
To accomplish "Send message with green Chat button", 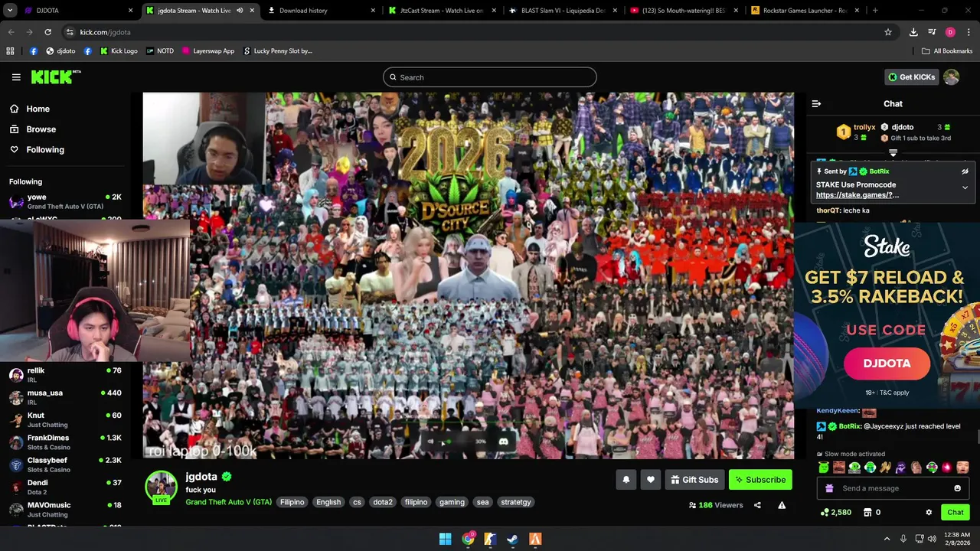I will pyautogui.click(x=955, y=512).
